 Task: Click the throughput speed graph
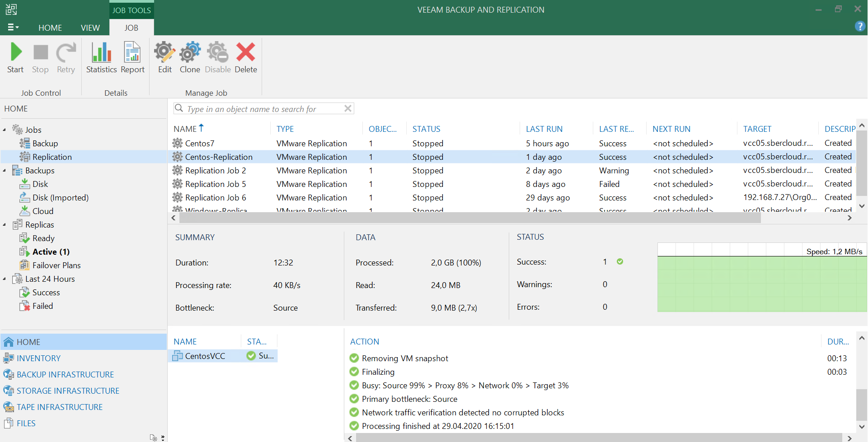point(762,277)
